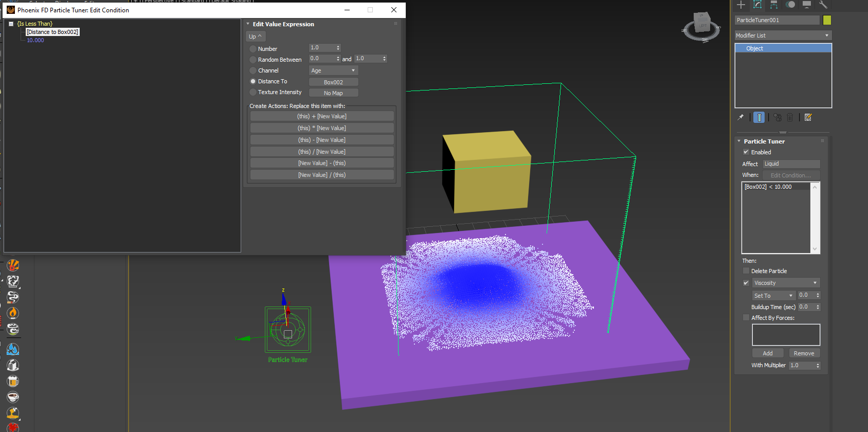Toggle the Enabled checkbox
This screenshot has height=432, width=868.
coord(746,152)
